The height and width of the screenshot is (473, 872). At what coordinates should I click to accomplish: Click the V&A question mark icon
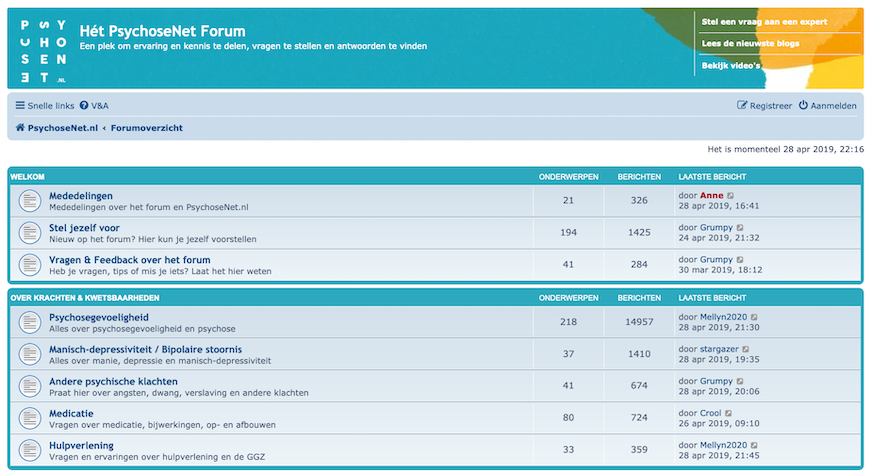(x=84, y=105)
